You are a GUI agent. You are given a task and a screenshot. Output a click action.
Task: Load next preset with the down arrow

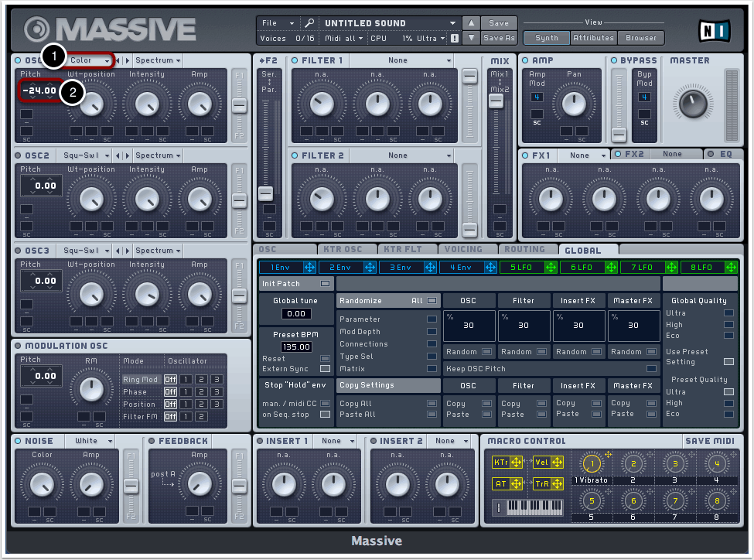coord(472,38)
